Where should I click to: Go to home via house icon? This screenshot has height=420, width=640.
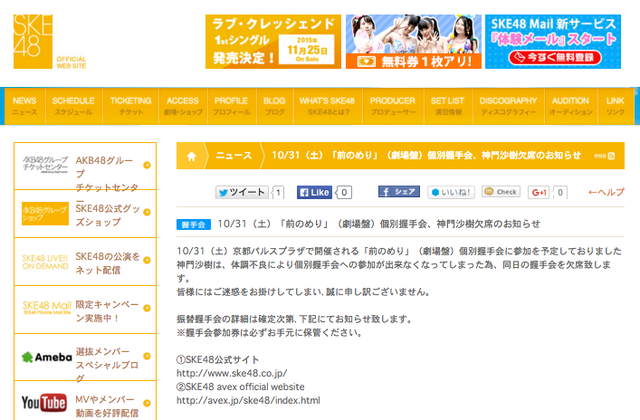191,156
